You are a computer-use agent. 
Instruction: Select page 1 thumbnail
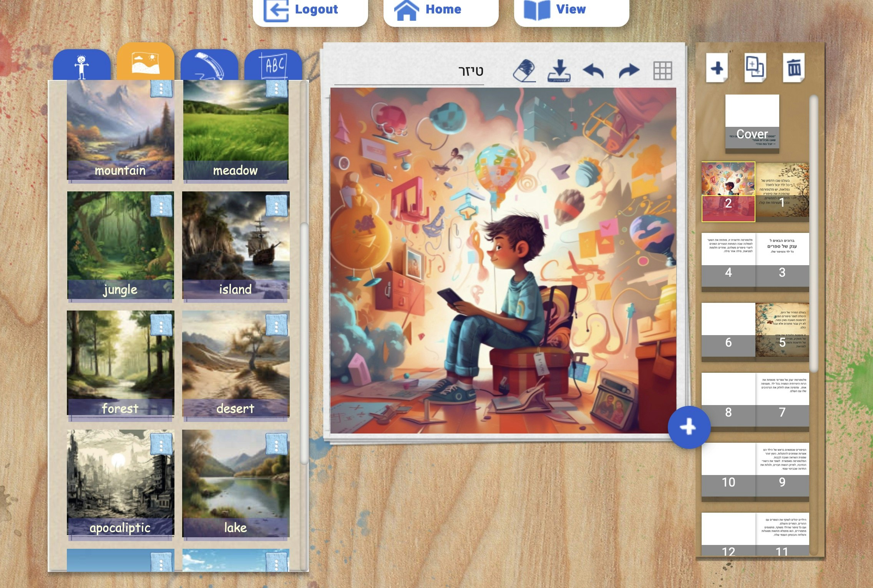point(782,191)
